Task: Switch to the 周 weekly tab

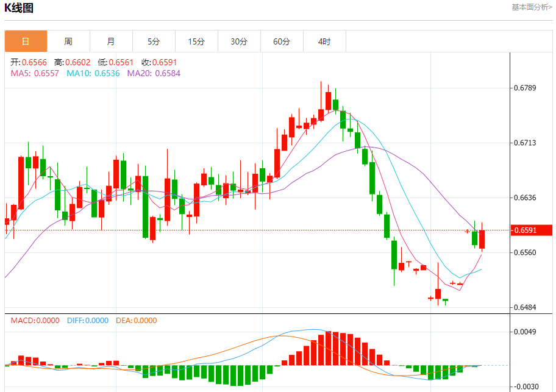Action: tap(68, 41)
